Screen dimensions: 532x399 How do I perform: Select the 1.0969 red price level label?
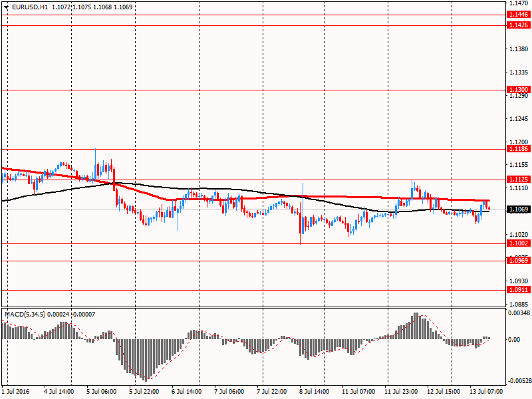(x=519, y=261)
